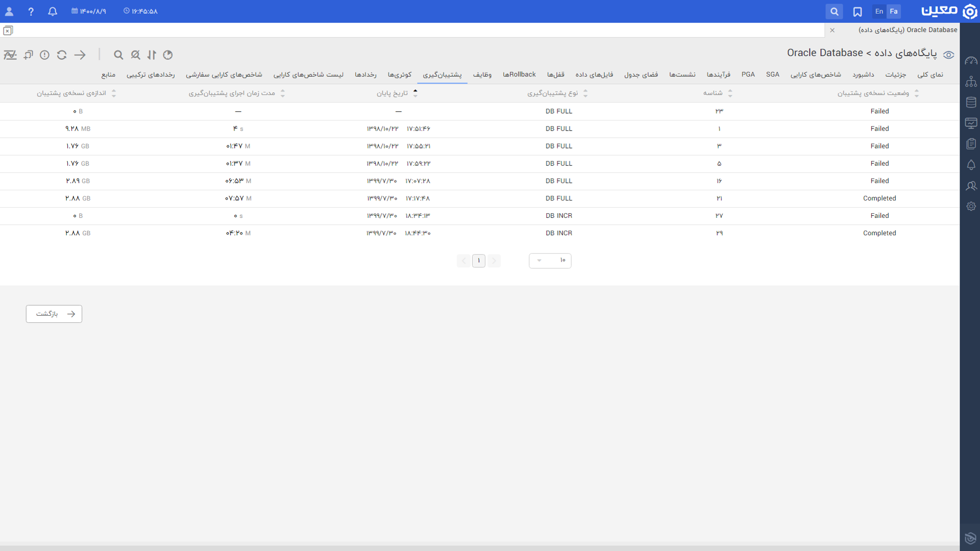980x551 pixels.
Task: Toggle the eye visibility icon beside the page title
Action: tap(949, 55)
